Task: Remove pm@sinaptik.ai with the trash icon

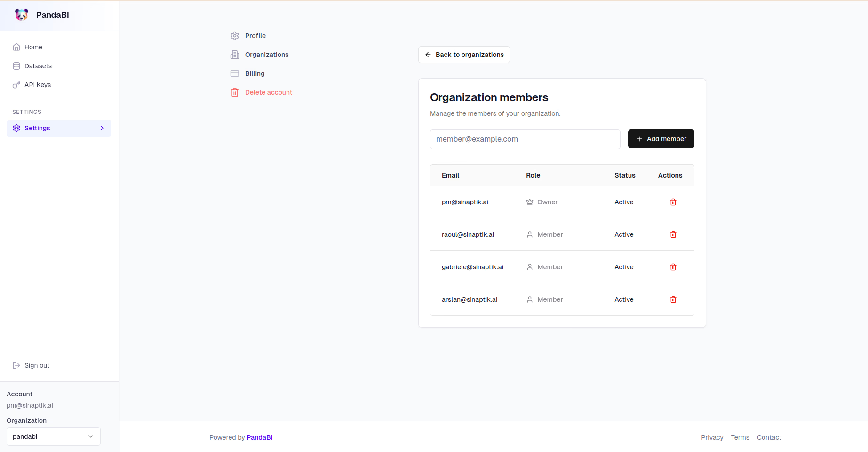Action: click(673, 202)
